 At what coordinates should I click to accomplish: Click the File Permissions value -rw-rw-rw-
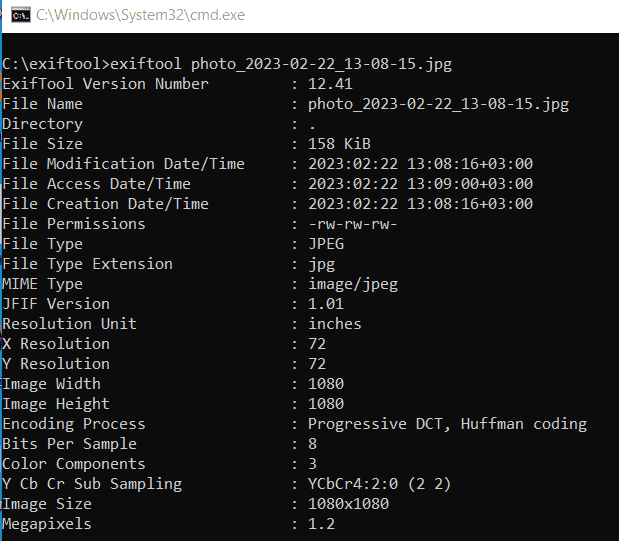tap(353, 224)
